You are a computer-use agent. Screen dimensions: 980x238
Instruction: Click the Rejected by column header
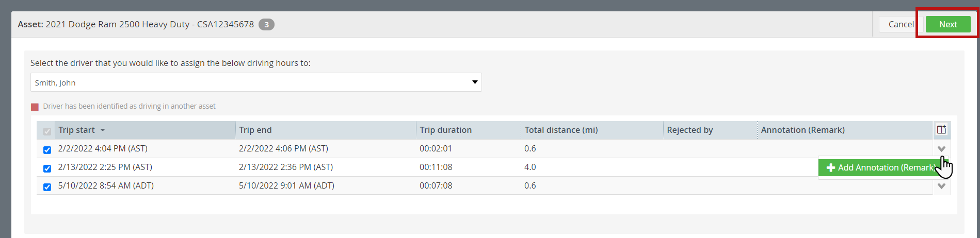click(710, 130)
